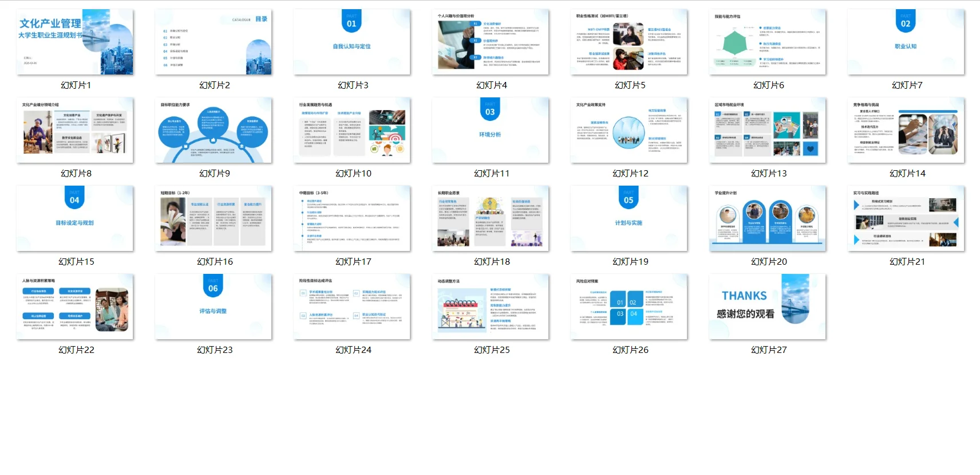980x475 pixels.
Task: Click the caption 幻灯片2
Action: point(215,85)
